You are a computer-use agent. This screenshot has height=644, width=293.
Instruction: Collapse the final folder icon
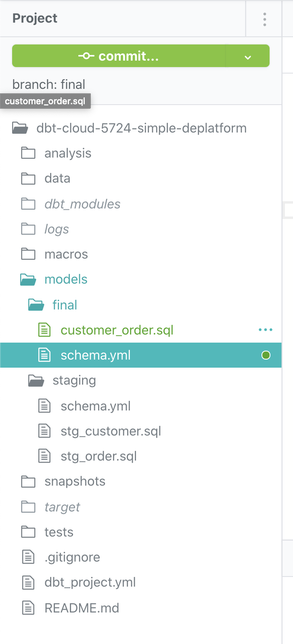tap(36, 305)
